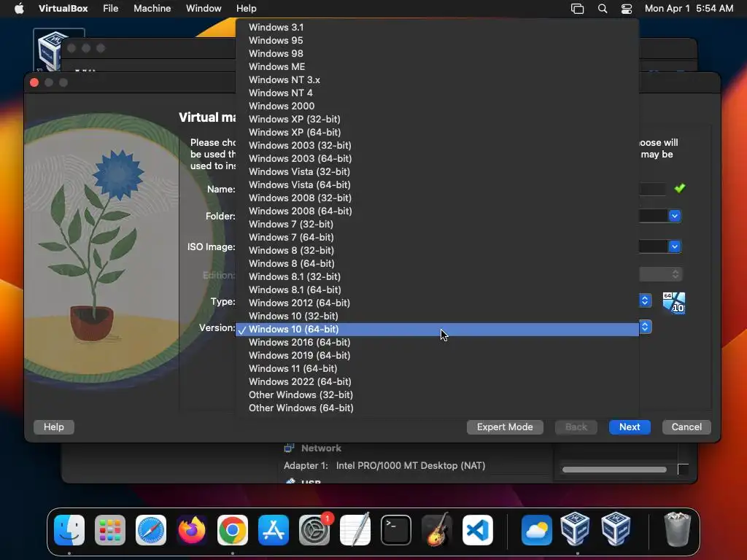The height and width of the screenshot is (560, 747).
Task: Click the Windows 10 OS type icon
Action: click(x=673, y=303)
